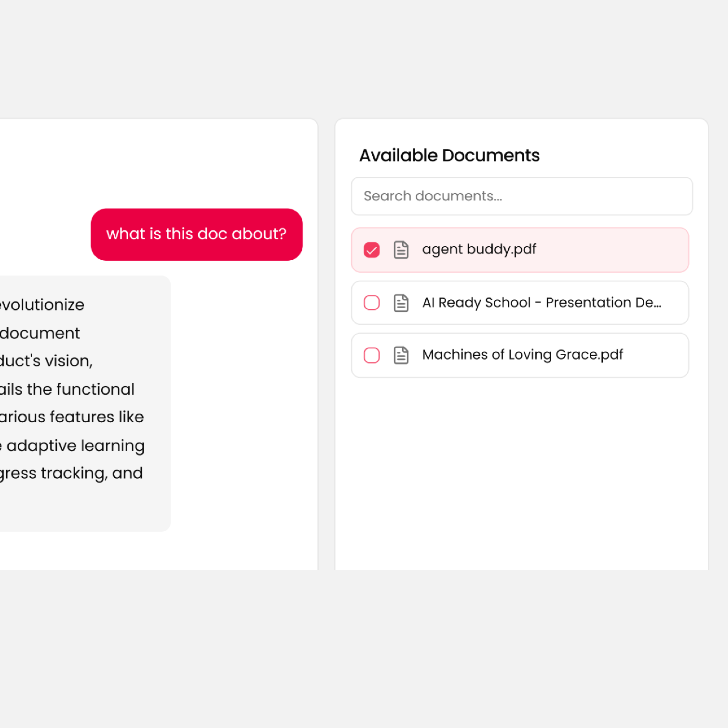Click empty area inside Machines of Loving Grace row

656,355
